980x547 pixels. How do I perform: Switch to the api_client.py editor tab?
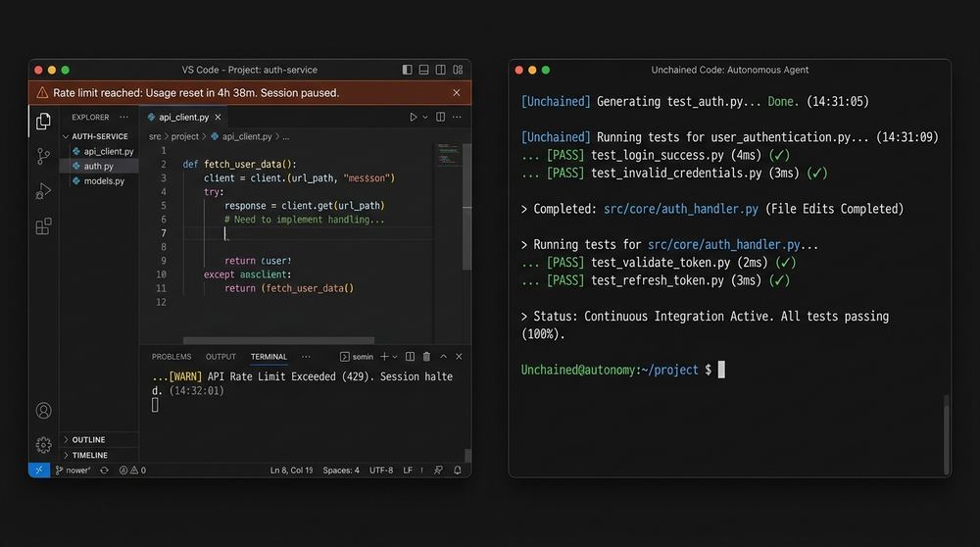[184, 117]
